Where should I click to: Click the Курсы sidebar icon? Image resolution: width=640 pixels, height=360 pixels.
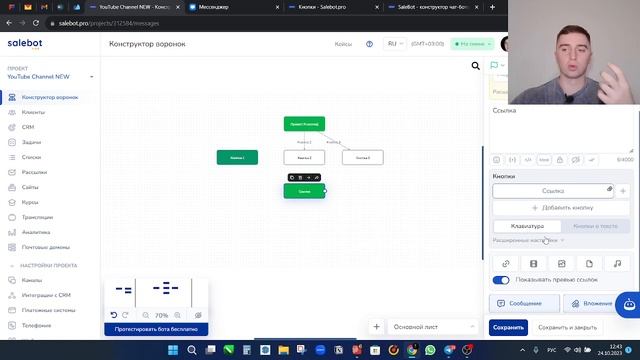[12, 202]
